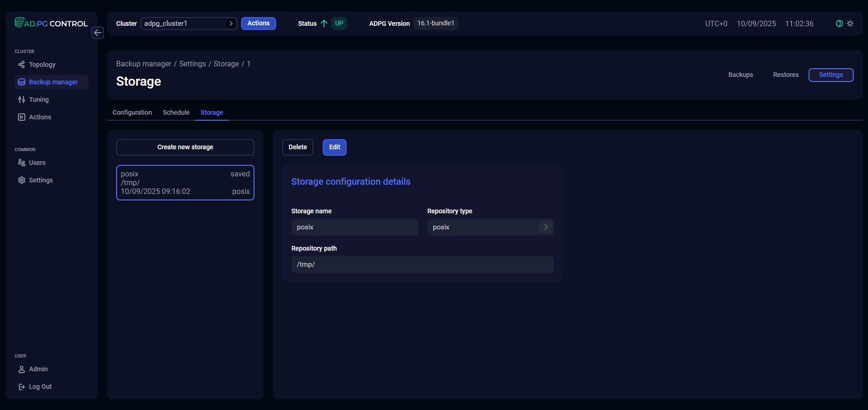Click the Repository path field
This screenshot has width=868, height=410.
pos(422,264)
